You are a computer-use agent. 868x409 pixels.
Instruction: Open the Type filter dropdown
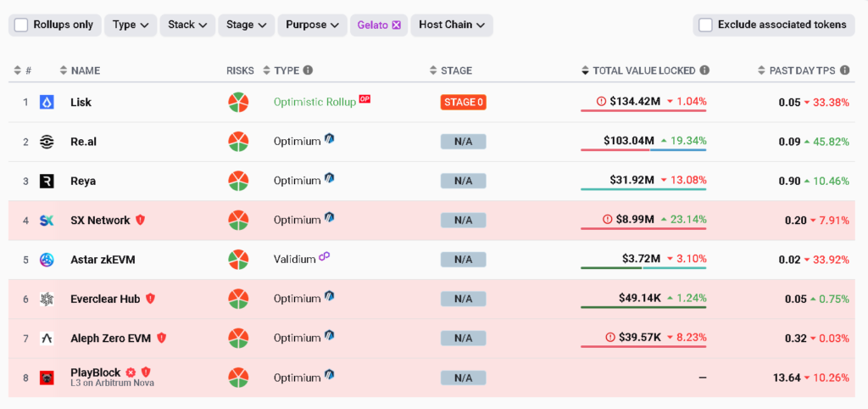(x=131, y=25)
